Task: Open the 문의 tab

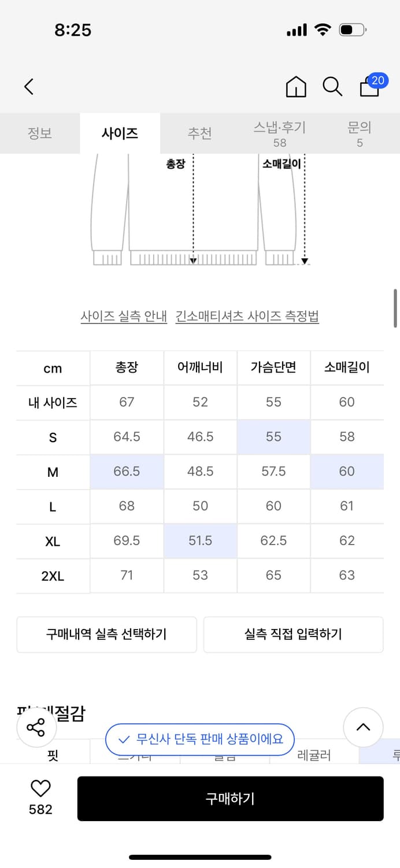Action: [x=360, y=133]
